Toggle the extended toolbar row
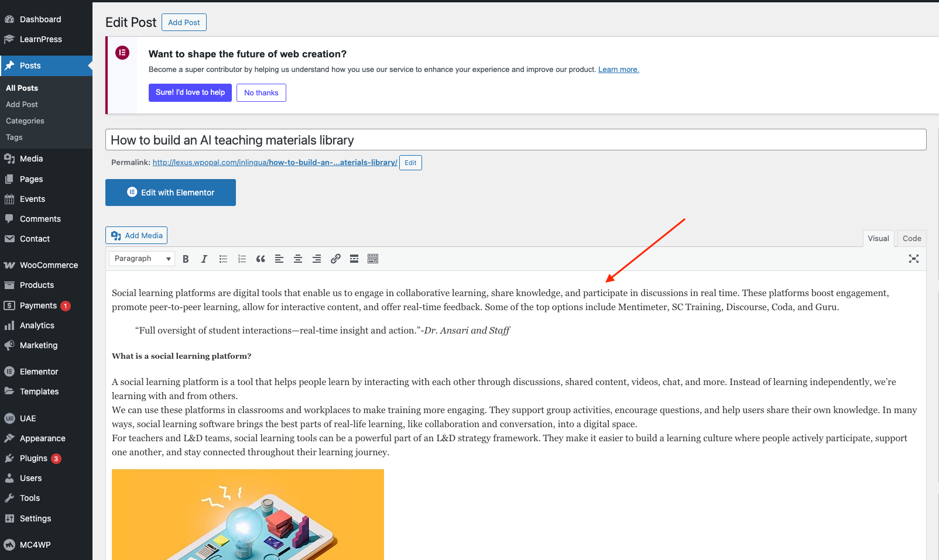939x560 pixels. click(373, 259)
